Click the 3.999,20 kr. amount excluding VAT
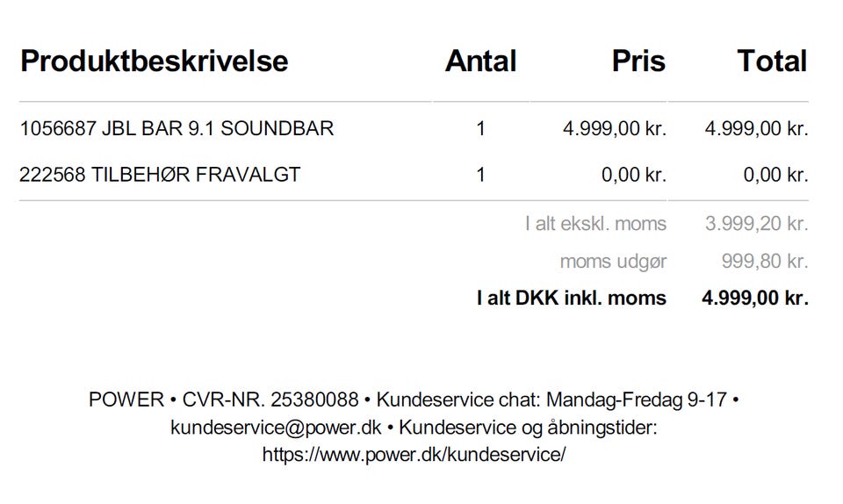This screenshot has width=843, height=504. 756,224
